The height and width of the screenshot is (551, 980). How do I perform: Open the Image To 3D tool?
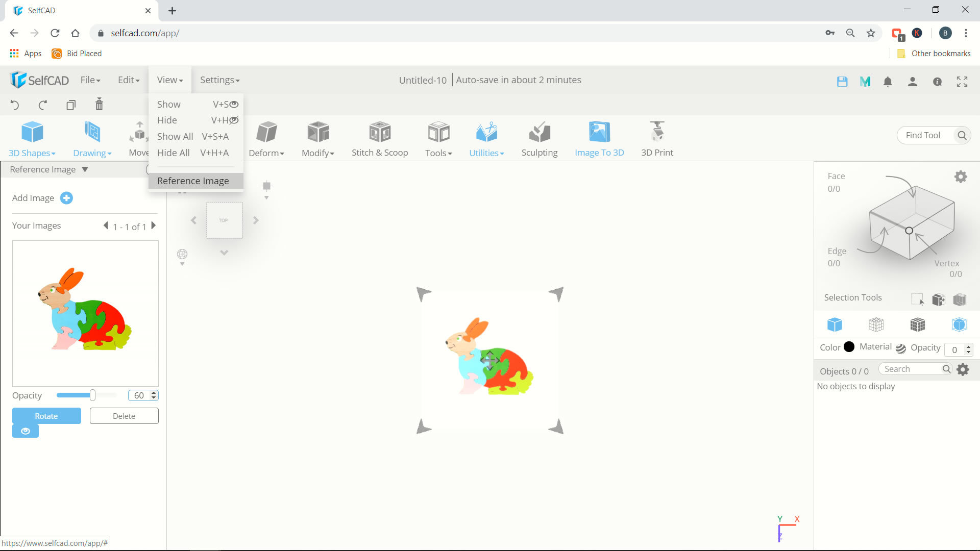[x=599, y=139]
